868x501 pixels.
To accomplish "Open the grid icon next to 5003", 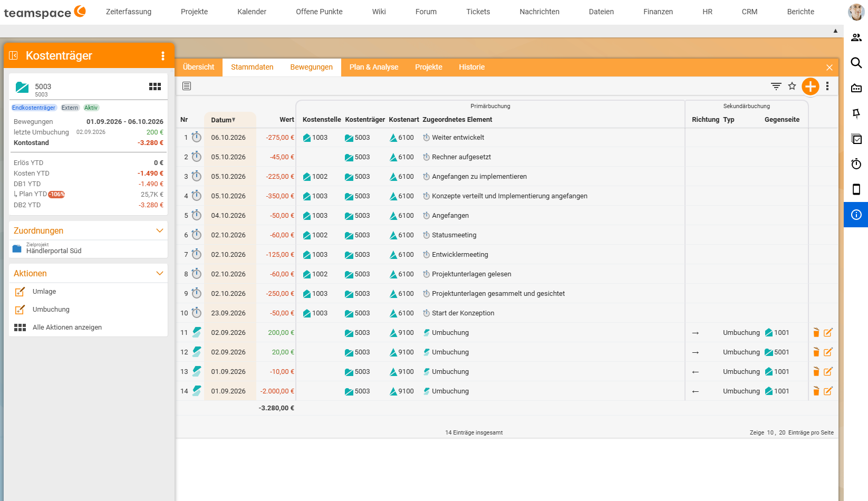I will coord(155,86).
